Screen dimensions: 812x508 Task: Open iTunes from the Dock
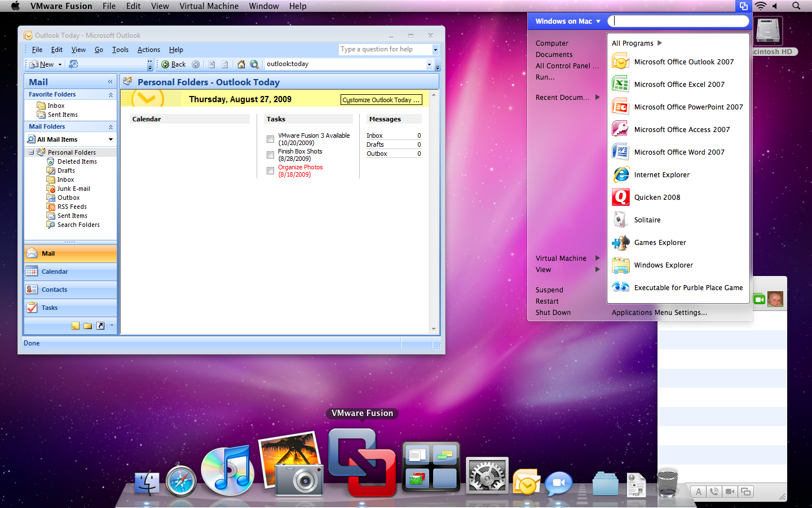click(x=228, y=471)
